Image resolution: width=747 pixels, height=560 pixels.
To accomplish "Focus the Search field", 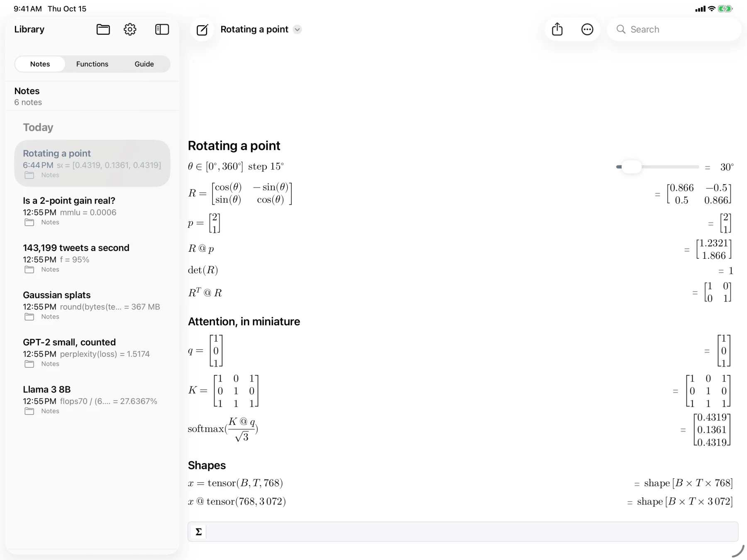I will tap(674, 29).
